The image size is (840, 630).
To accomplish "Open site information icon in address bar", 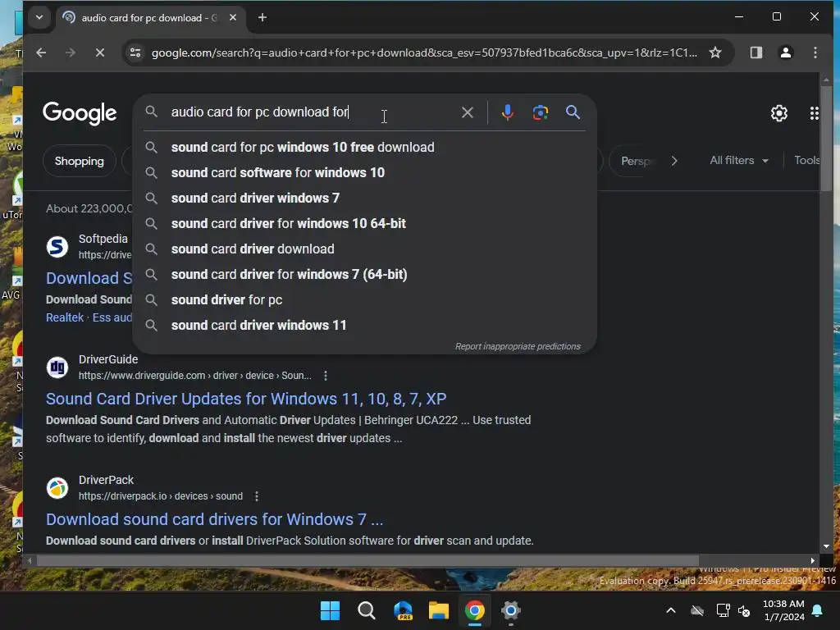I will [x=135, y=52].
